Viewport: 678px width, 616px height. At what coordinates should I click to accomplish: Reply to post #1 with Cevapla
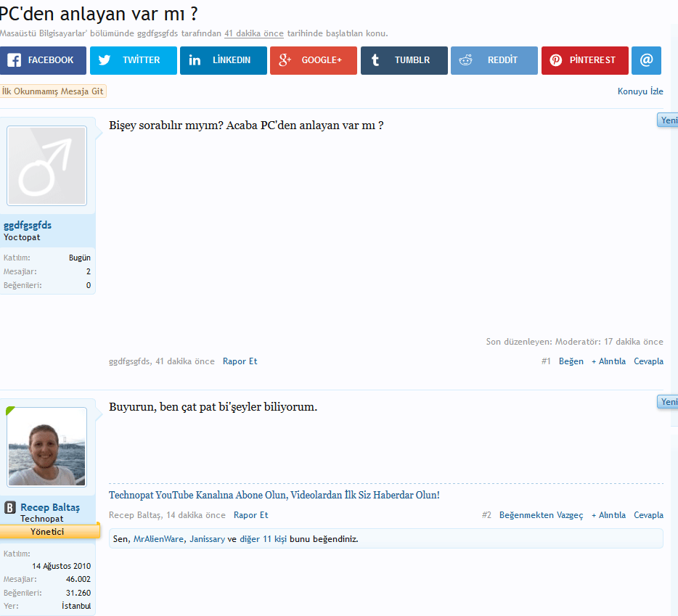(648, 361)
